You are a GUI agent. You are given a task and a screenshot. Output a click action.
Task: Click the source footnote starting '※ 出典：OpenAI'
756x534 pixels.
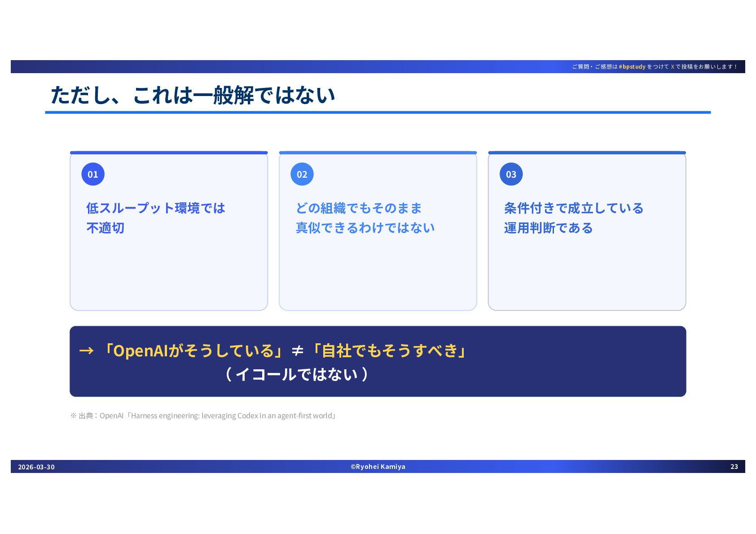pos(204,416)
